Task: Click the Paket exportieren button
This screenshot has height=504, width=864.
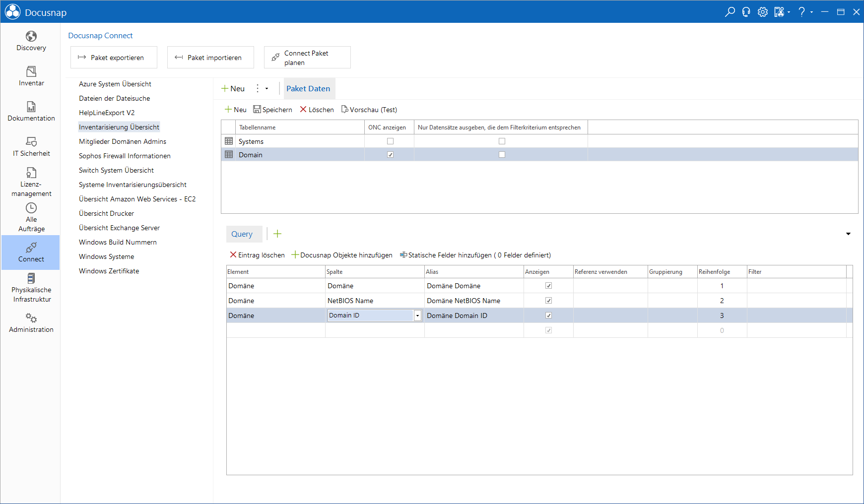Action: point(114,58)
